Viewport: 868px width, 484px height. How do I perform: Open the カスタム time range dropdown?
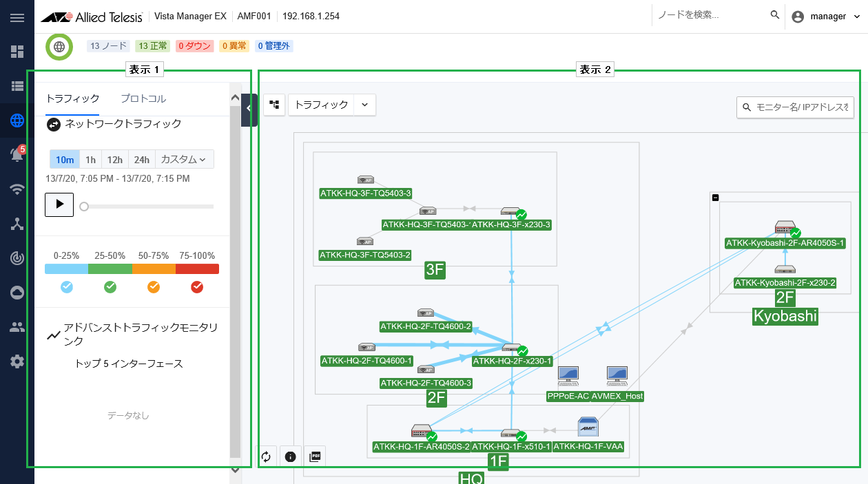(x=184, y=160)
